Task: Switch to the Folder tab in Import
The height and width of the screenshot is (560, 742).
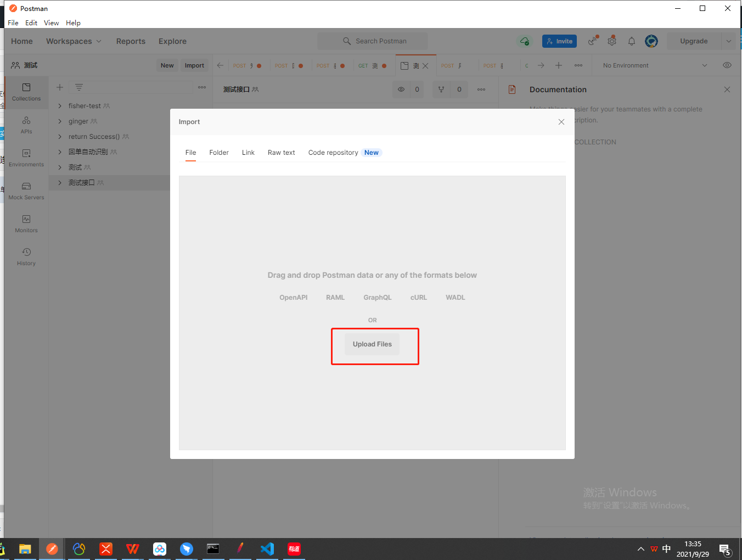Action: tap(219, 153)
